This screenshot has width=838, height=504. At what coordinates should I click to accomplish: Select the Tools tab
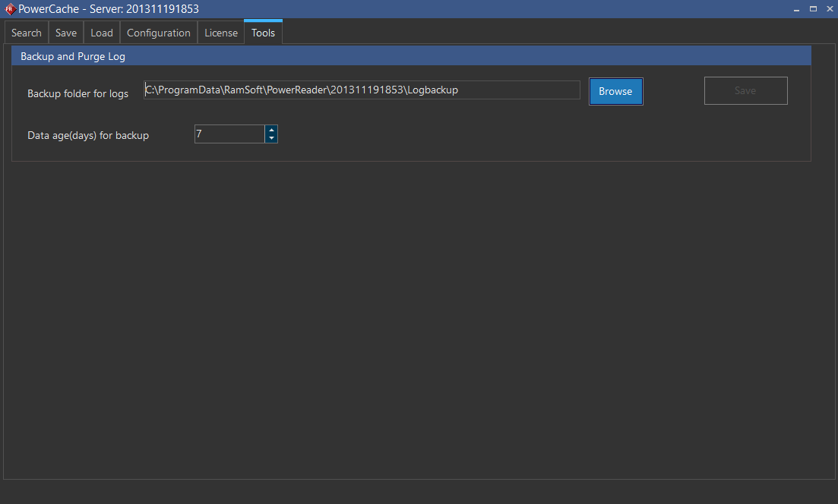click(x=264, y=33)
